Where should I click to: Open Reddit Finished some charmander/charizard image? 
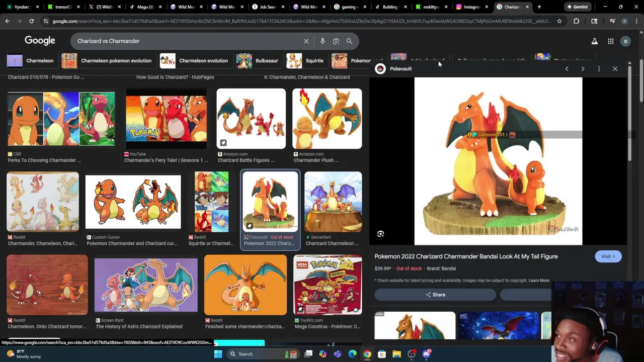tap(246, 285)
